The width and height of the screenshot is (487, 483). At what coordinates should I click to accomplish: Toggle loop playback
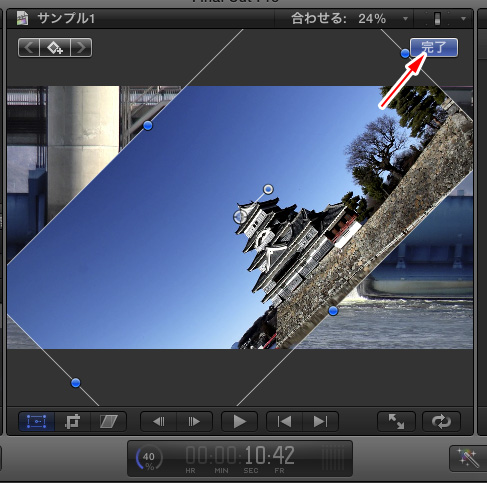pyautogui.click(x=441, y=422)
